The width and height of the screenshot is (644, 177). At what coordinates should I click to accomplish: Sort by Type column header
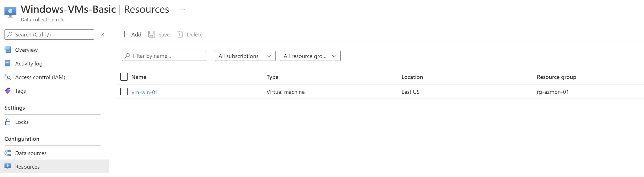click(273, 77)
